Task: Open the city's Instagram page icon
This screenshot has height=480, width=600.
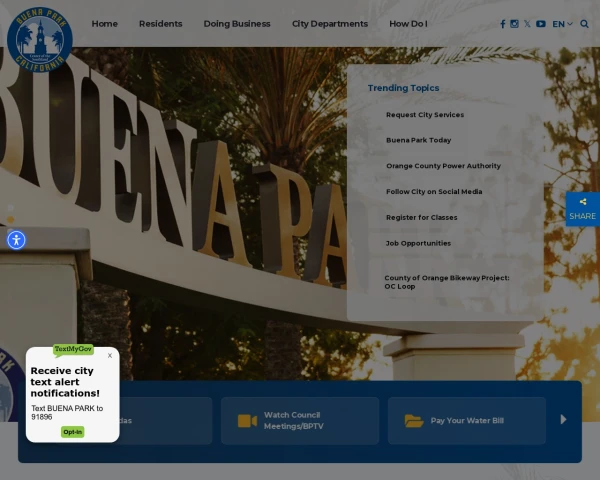Action: tap(515, 24)
